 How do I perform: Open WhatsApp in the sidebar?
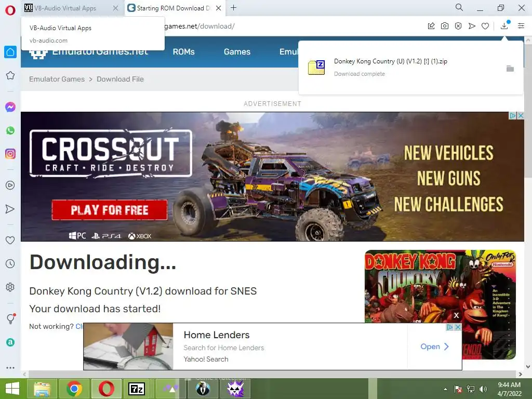pos(10,130)
